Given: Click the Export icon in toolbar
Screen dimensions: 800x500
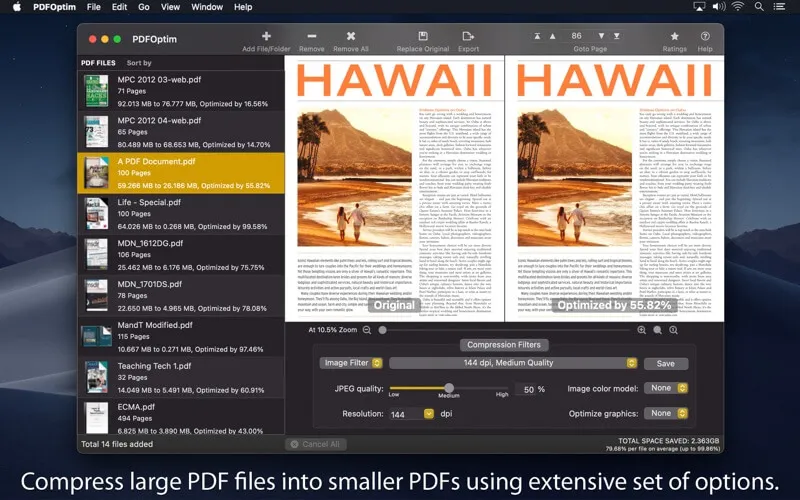Looking at the screenshot, I should 468,36.
